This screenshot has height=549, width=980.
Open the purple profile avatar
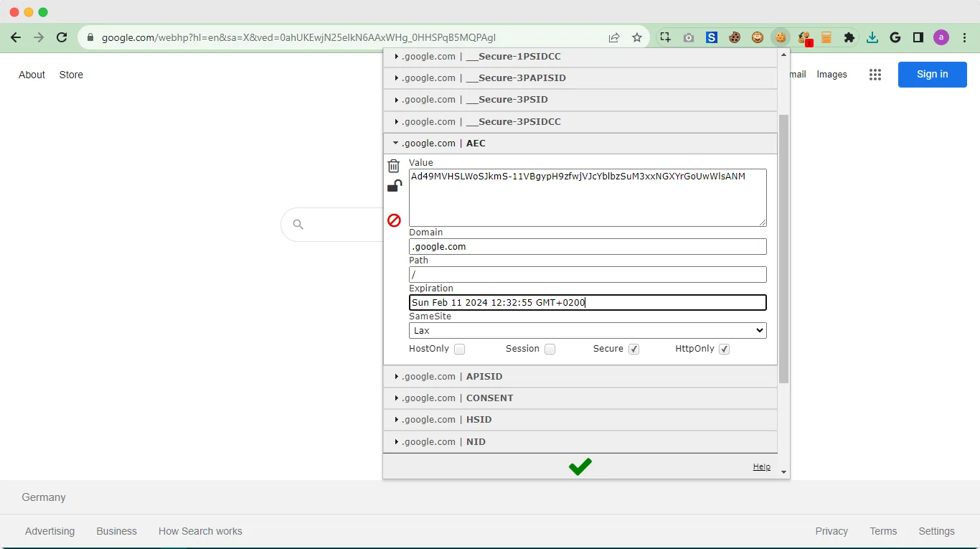(941, 37)
